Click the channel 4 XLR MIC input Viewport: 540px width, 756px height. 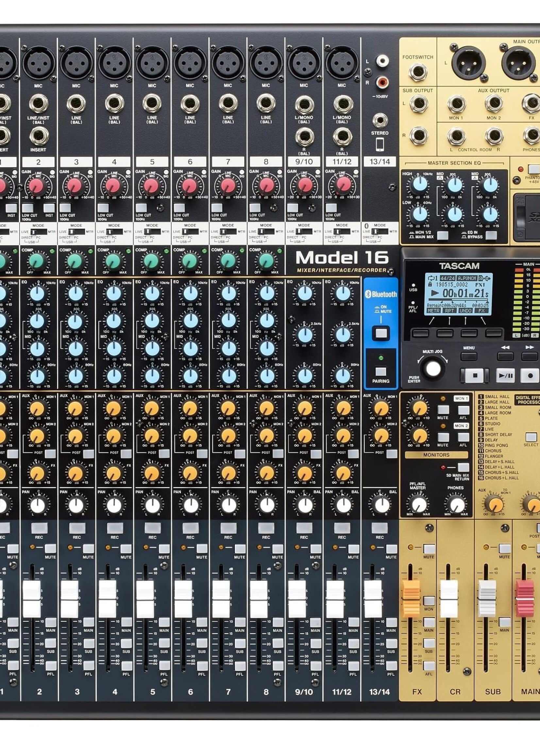tap(114, 62)
